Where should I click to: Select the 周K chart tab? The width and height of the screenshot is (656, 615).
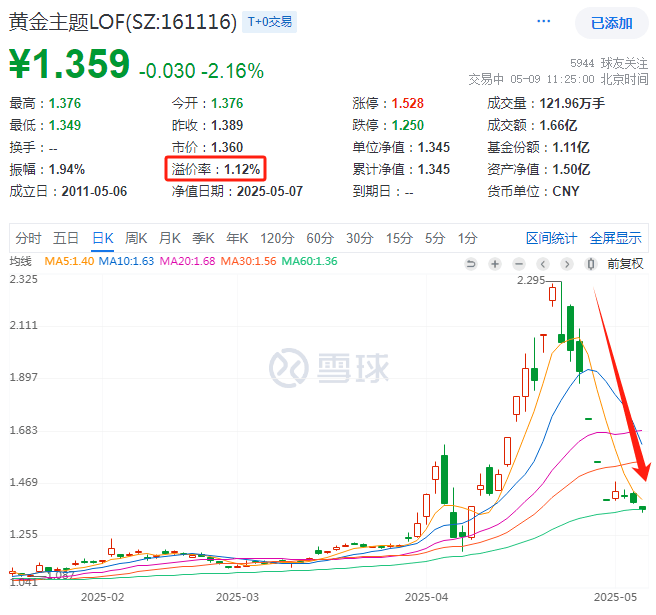[x=136, y=238]
